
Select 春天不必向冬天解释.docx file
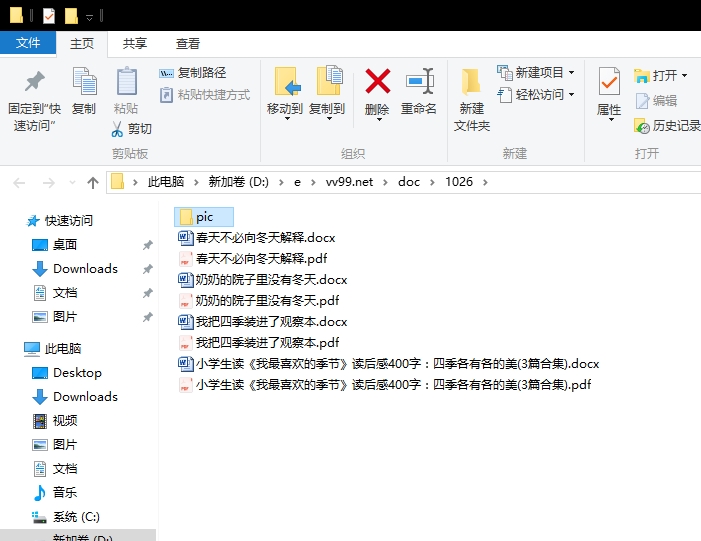[x=257, y=237]
